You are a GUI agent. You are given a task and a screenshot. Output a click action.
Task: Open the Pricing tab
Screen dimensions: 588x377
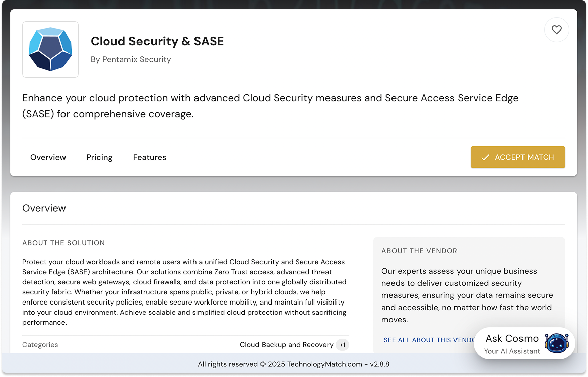click(99, 157)
